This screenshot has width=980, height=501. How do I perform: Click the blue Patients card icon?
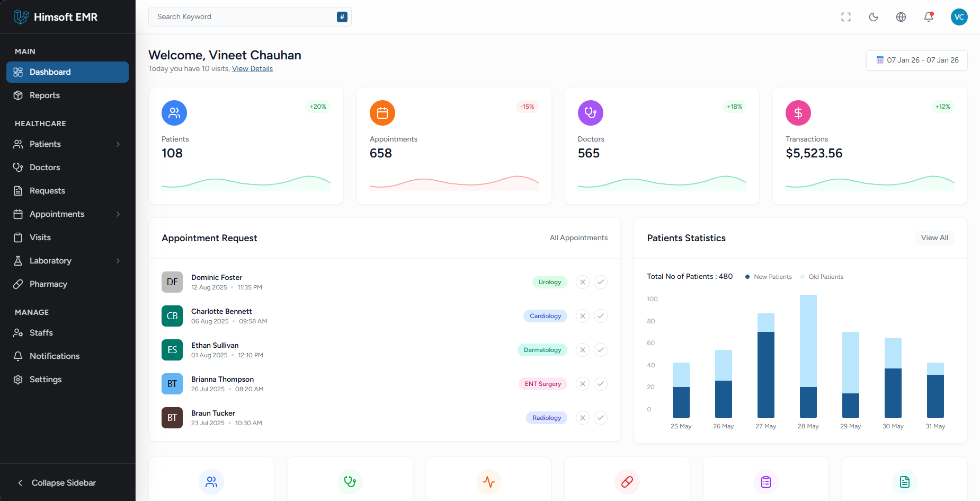174,113
